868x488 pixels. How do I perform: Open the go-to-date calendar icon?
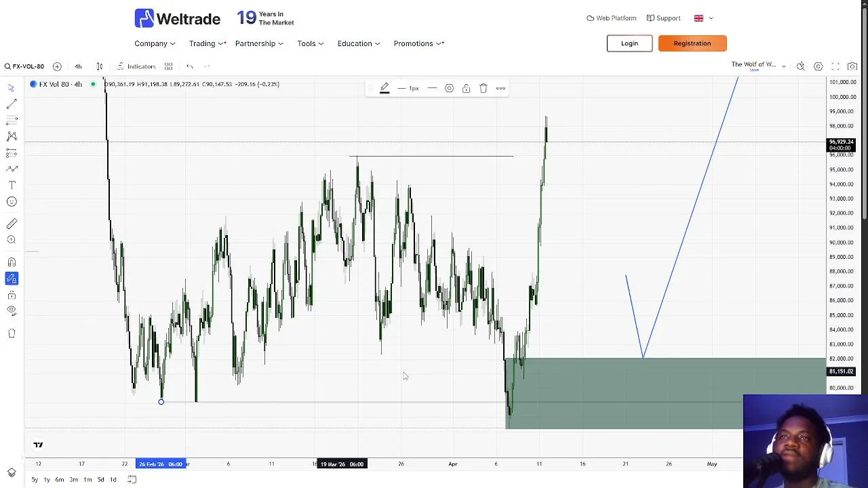coord(132,480)
